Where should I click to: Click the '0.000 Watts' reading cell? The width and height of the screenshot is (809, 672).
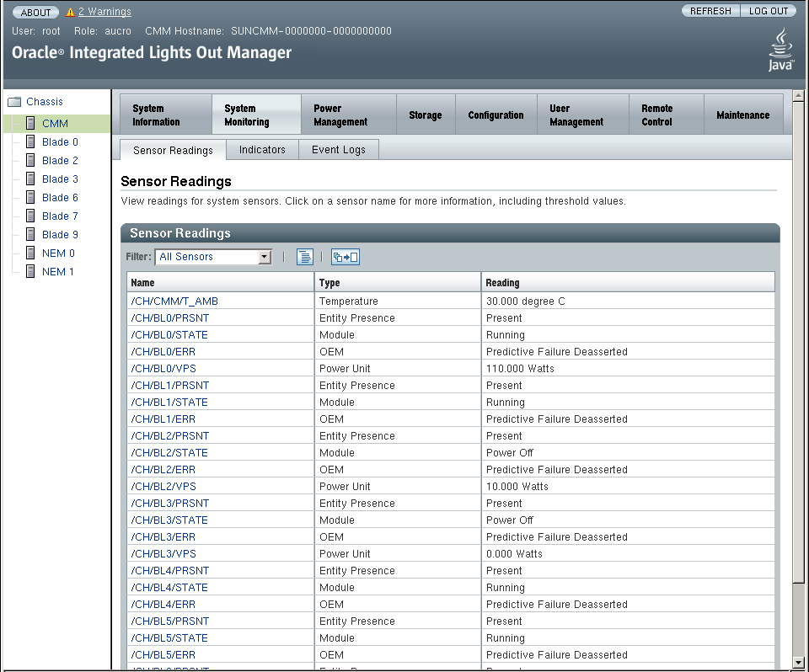[628, 554]
